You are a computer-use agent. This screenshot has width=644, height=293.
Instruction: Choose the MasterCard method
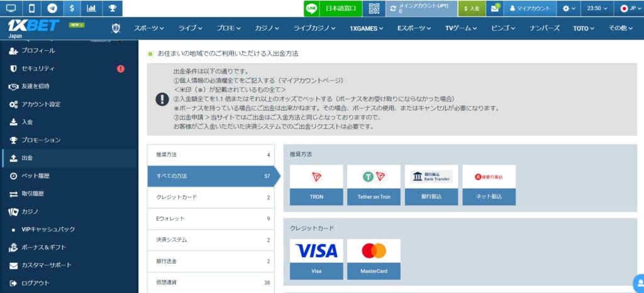pos(374,259)
